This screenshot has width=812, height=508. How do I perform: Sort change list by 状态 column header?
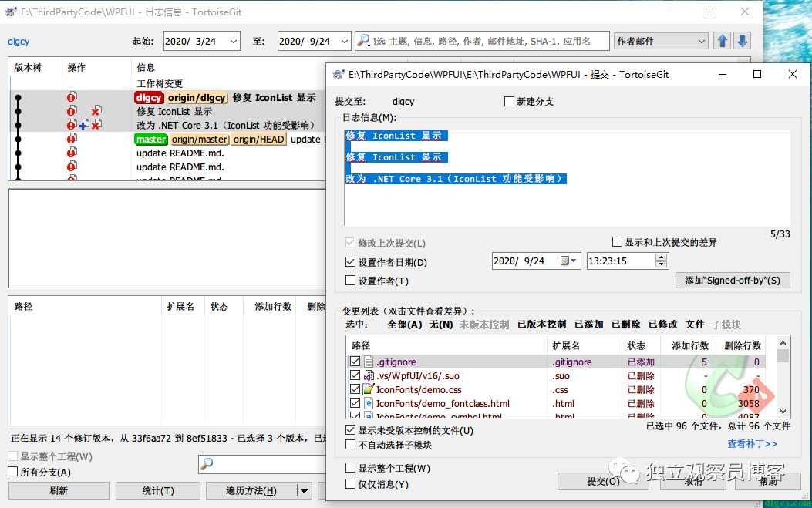coord(641,345)
